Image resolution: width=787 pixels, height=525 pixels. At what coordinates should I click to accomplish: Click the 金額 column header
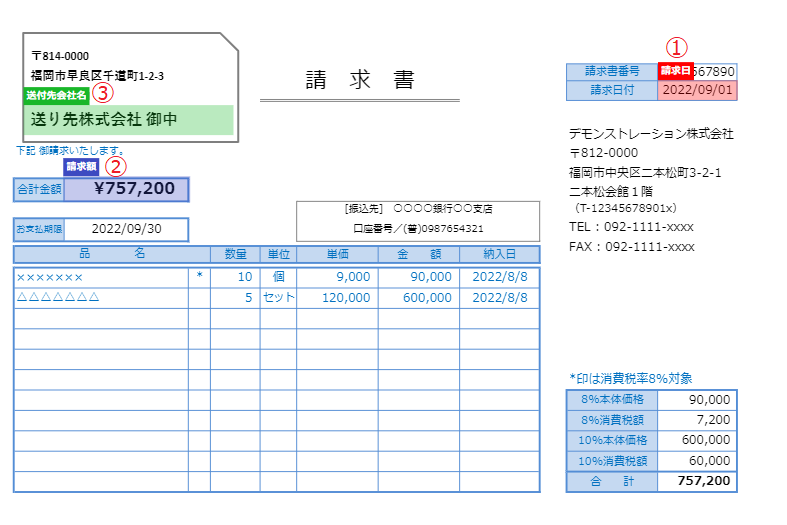click(x=419, y=254)
